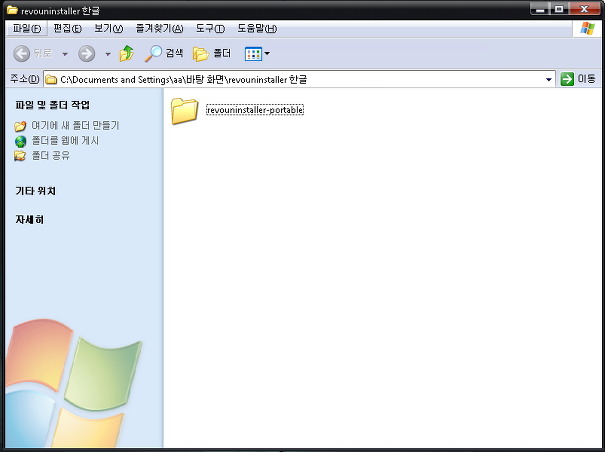Click the Forward arrow button
The height and width of the screenshot is (452, 605).
pos(86,53)
